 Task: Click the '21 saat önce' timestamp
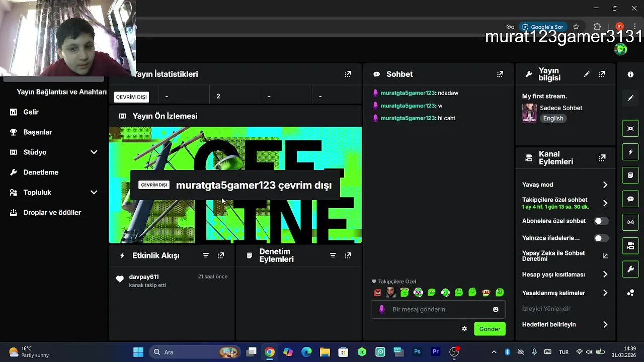click(x=213, y=277)
